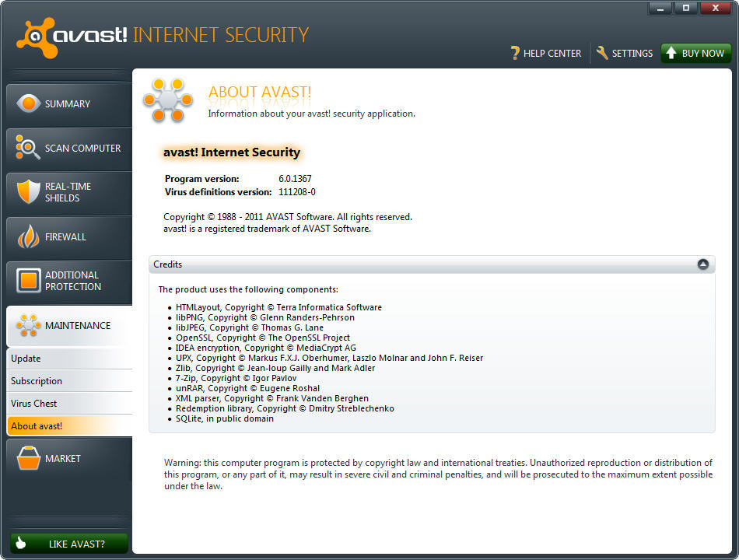Viewport: 739px width, 560px height.
Task: Click the unRAR credit line
Action: [247, 388]
